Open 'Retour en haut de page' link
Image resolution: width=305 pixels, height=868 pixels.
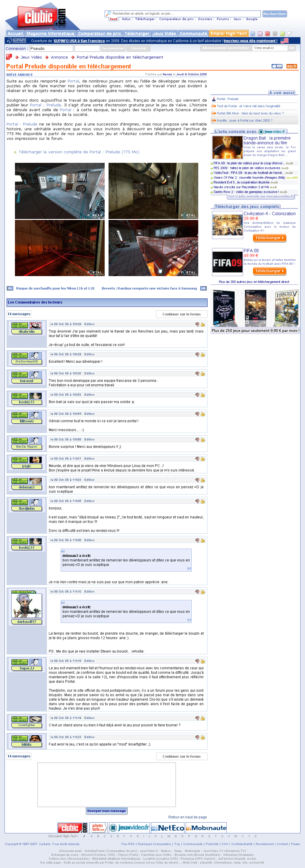point(187,817)
